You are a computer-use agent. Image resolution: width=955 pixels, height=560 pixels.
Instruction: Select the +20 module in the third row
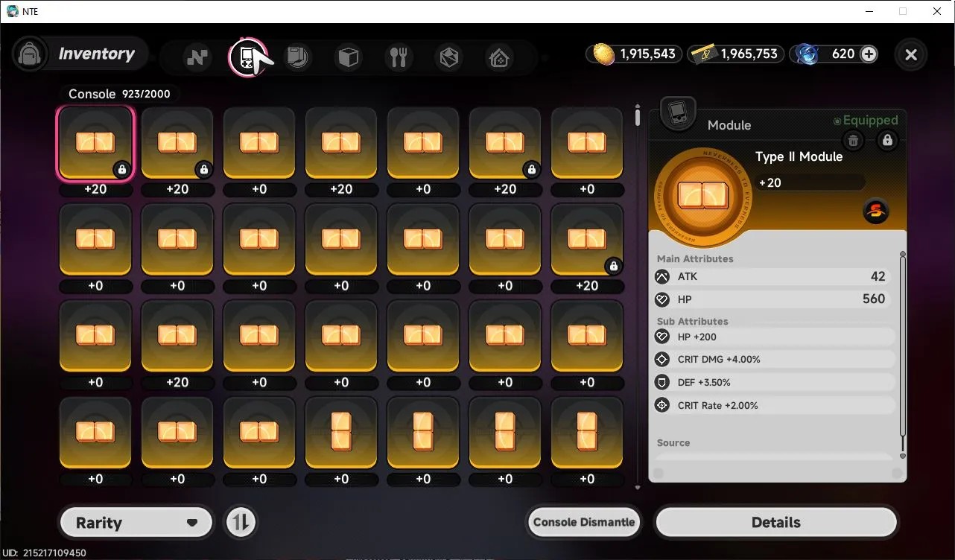(177, 337)
